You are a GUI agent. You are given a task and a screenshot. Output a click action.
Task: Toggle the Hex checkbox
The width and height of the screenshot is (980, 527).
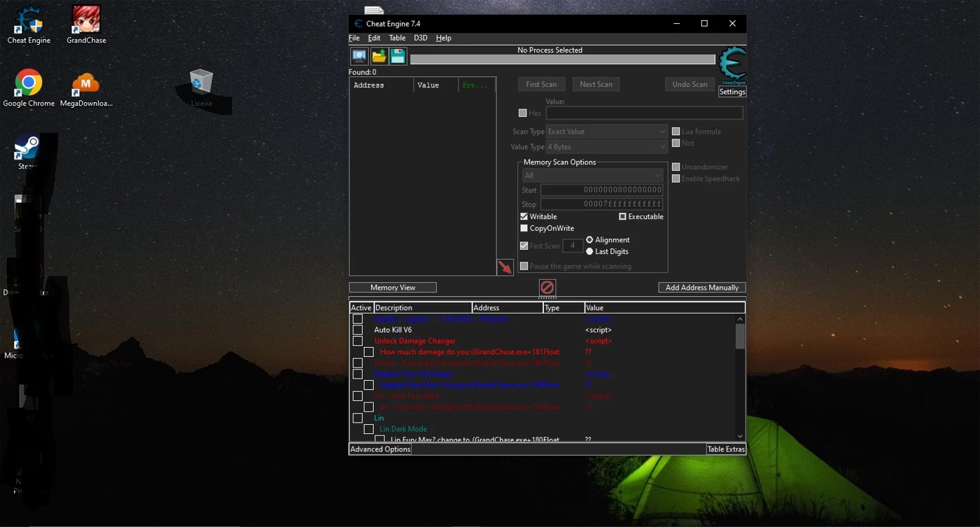click(522, 113)
